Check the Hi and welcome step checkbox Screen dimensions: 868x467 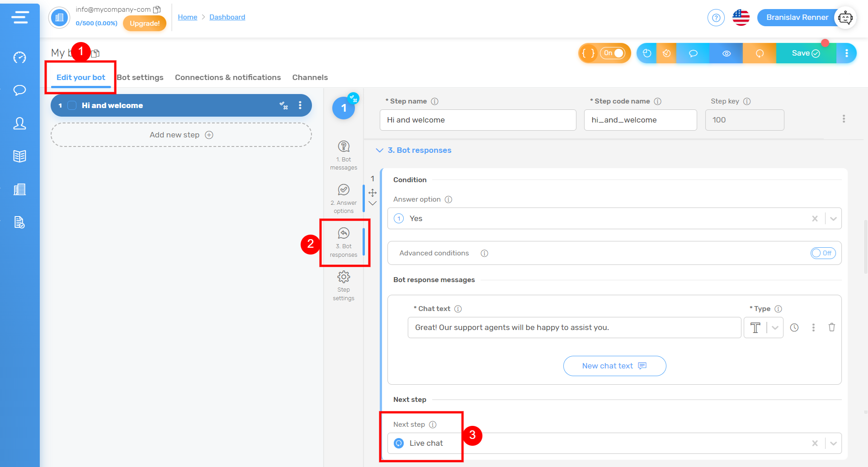[72, 105]
